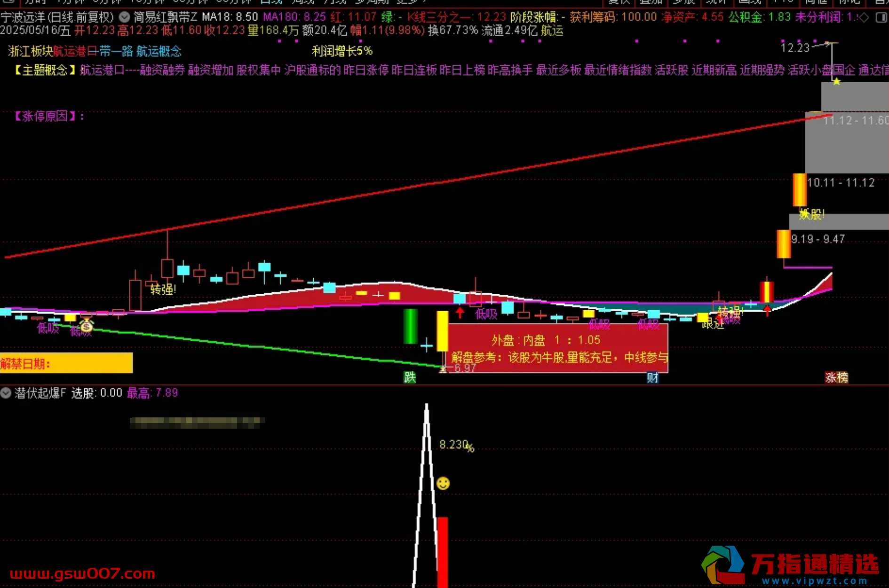Click the 11.12 - 11.60 price range label
The width and height of the screenshot is (889, 588).
(856, 120)
